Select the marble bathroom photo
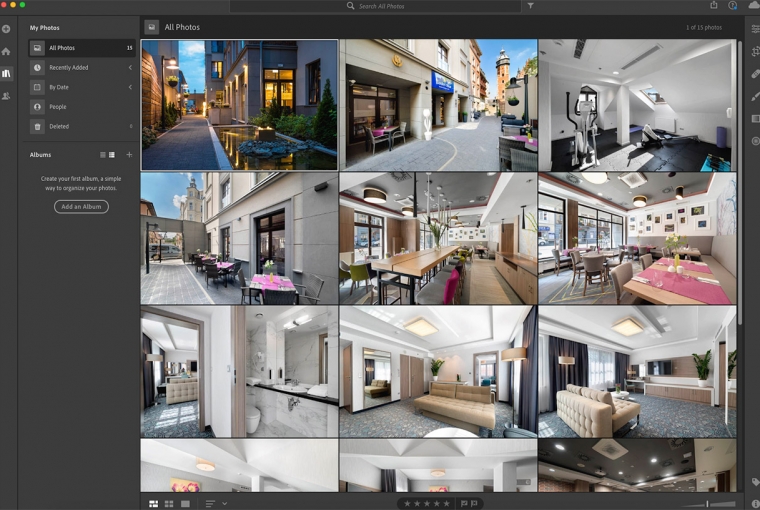 click(x=239, y=371)
